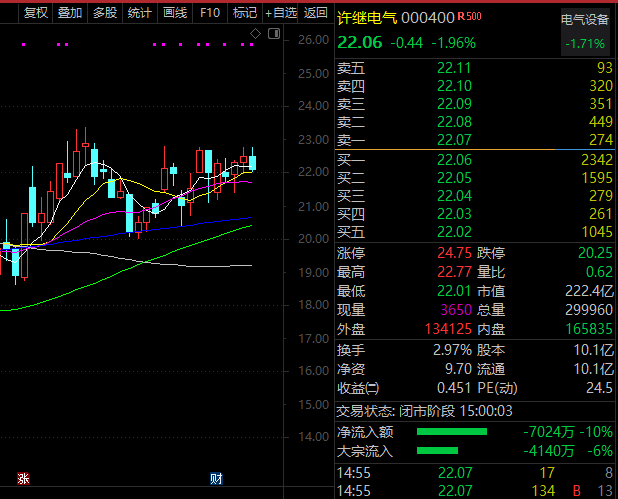618x499 pixels.
Task: Click the 卖一 ask price 22.07
Action: point(454,139)
